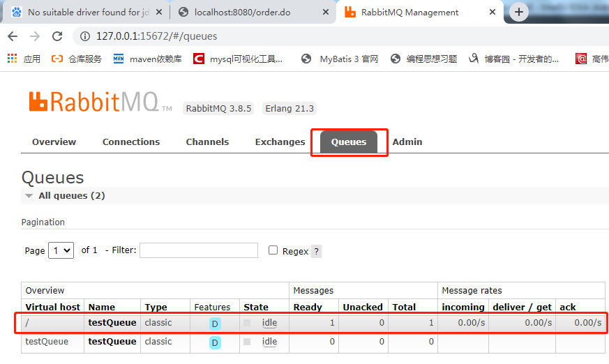
Task: Click the RabbitMQ logo
Action: 100,102
